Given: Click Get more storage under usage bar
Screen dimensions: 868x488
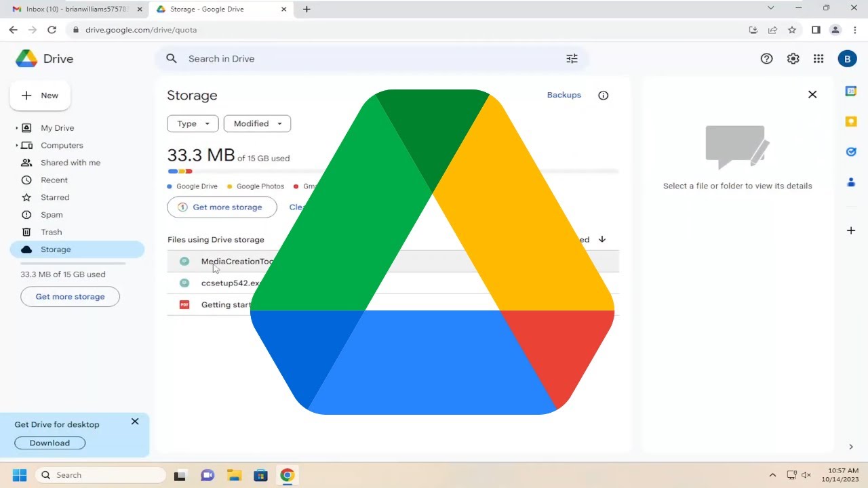Looking at the screenshot, I should 222,207.
